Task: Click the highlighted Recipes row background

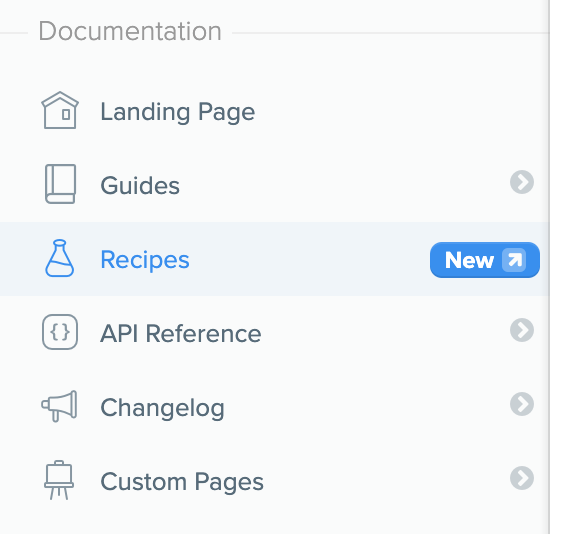Action: pos(274,259)
